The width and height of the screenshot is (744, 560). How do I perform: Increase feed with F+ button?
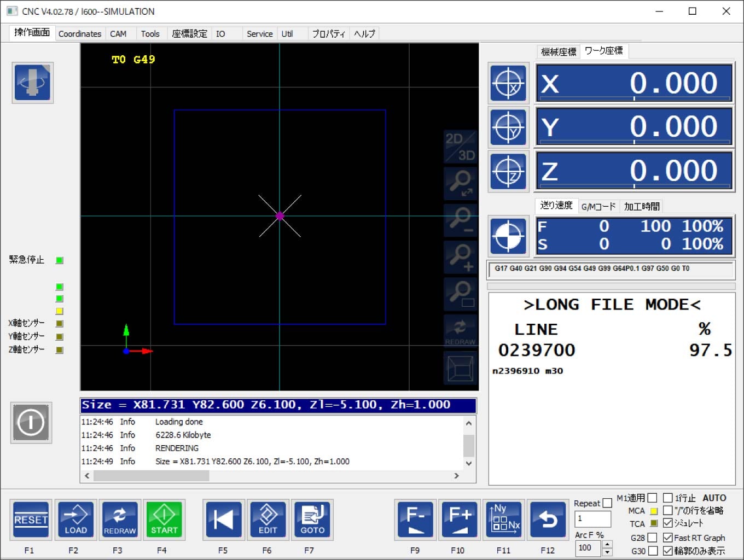[460, 520]
